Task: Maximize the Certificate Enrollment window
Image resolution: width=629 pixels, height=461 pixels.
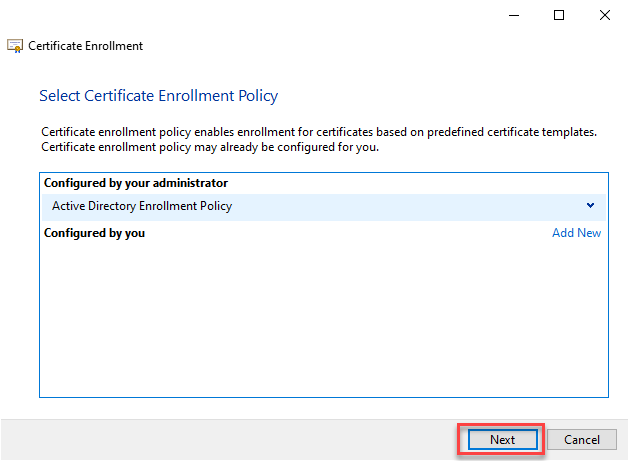Action: (x=559, y=15)
